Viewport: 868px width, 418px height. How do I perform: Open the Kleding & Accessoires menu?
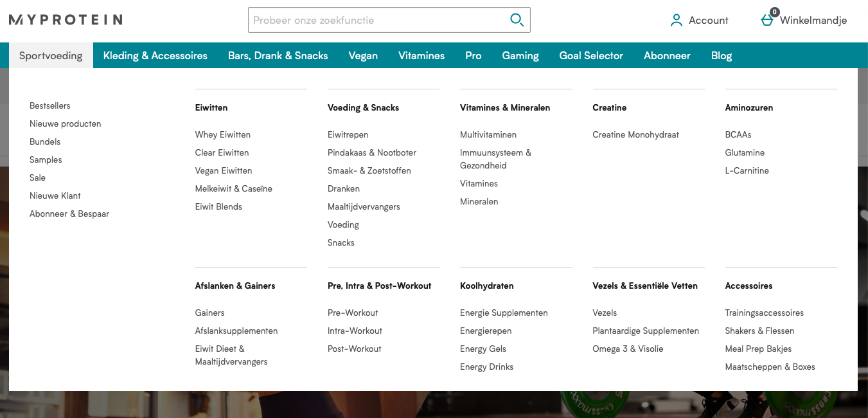(155, 55)
